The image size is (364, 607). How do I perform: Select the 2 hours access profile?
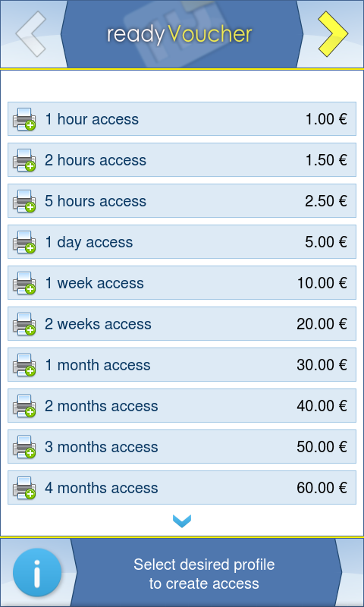click(x=182, y=160)
